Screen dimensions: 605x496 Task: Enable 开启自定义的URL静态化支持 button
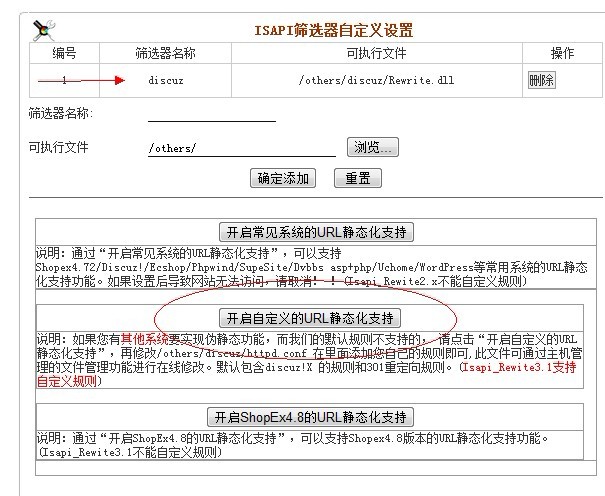[x=310, y=318]
